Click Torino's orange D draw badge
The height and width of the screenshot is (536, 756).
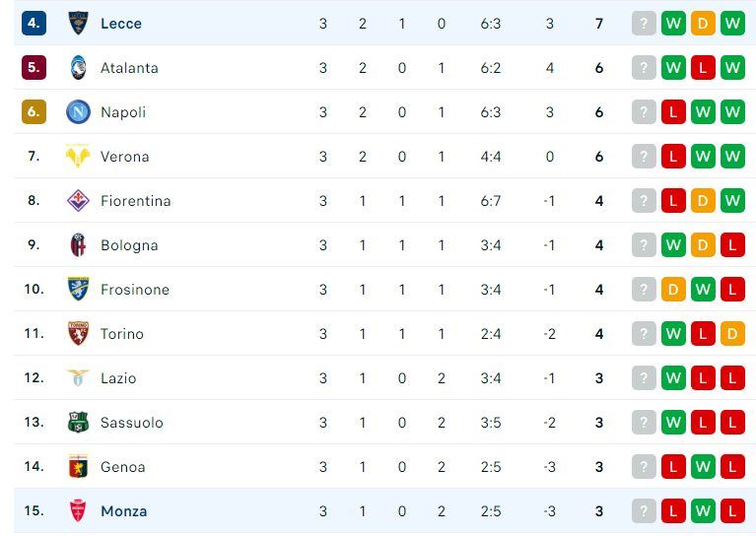pyautogui.click(x=732, y=334)
